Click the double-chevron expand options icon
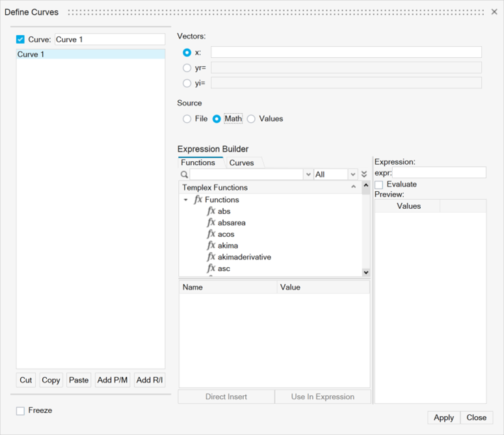 pos(364,175)
